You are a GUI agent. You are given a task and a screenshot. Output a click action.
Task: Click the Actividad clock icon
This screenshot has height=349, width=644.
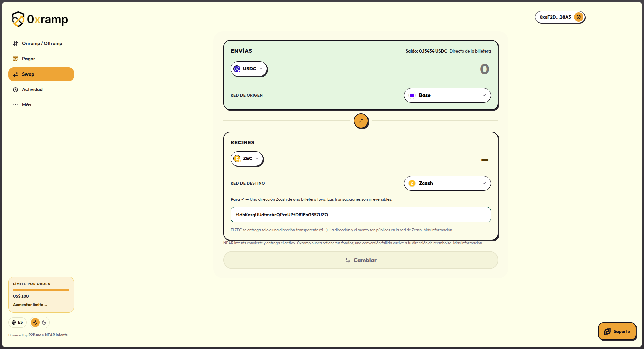click(15, 90)
